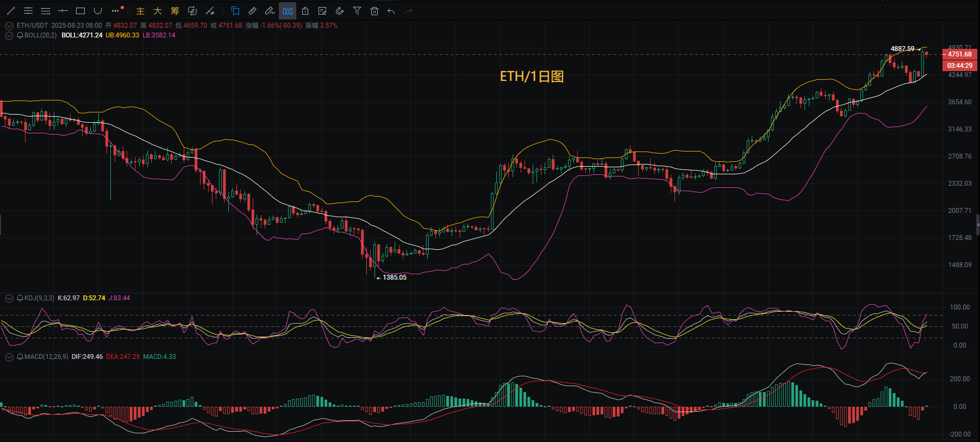Toggle the lock drawings icon
This screenshot has width=980, height=442.
pos(305,11)
